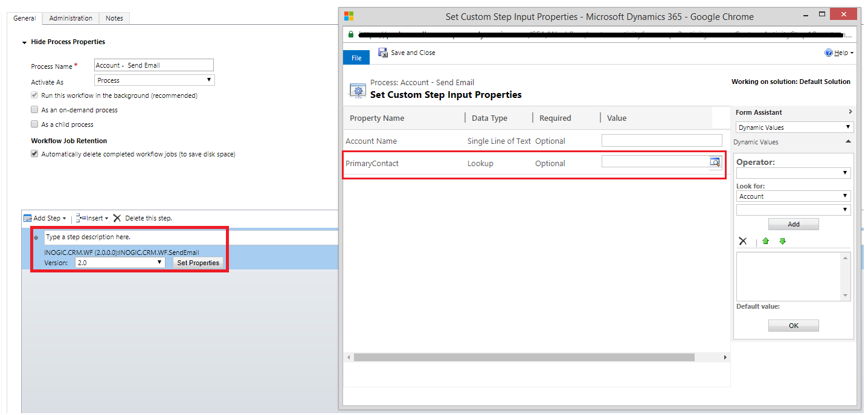This screenshot has width=868, height=415.
Task: Click scrollbar right arrow in properties grid
Action: [x=725, y=358]
